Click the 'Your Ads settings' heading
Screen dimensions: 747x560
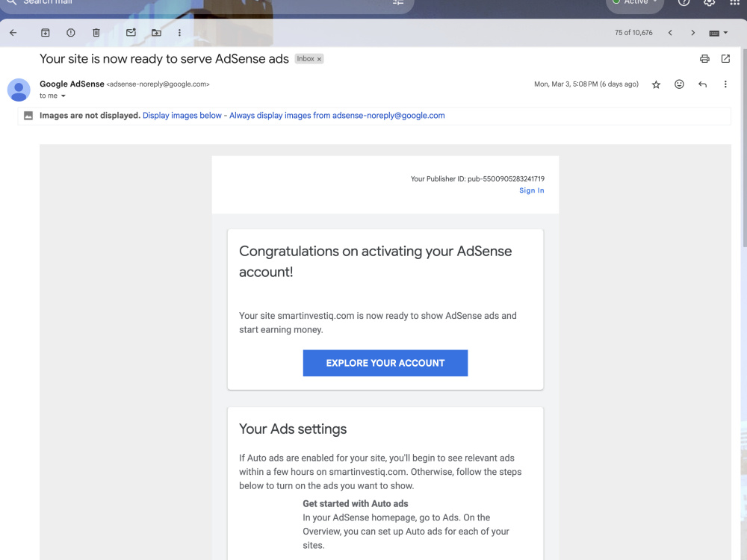tap(293, 429)
